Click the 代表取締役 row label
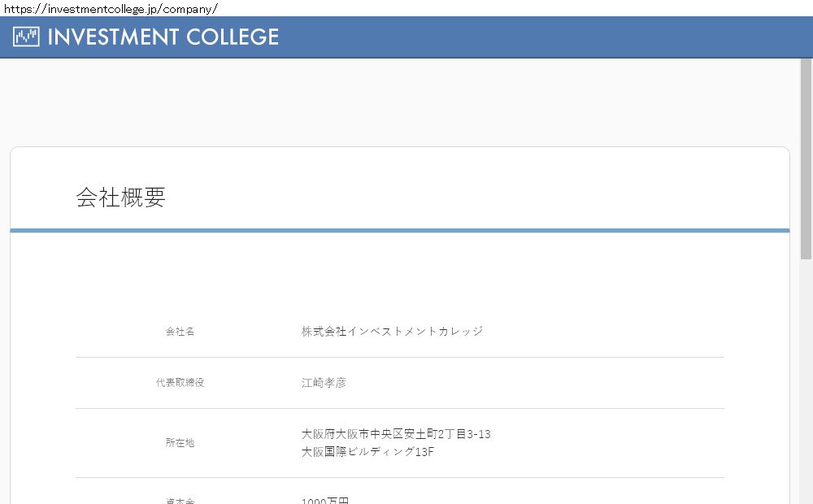The width and height of the screenshot is (813, 504). [x=180, y=382]
